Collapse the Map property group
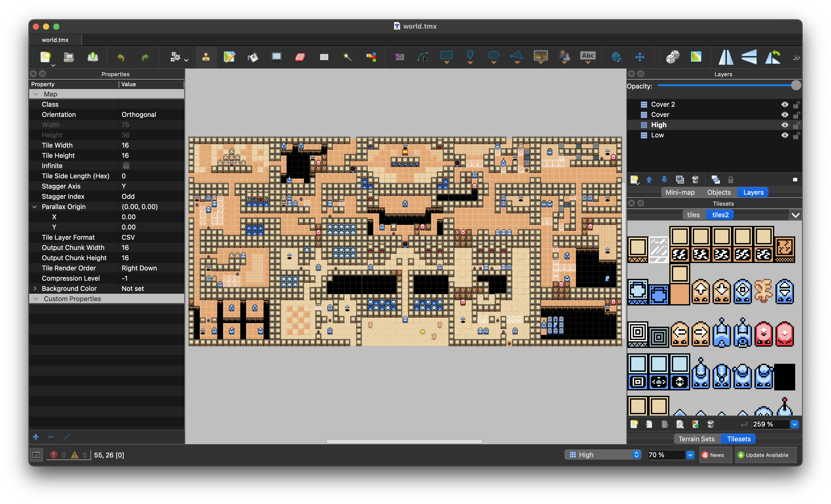Screen dimensions: 831x504 pos(36,94)
